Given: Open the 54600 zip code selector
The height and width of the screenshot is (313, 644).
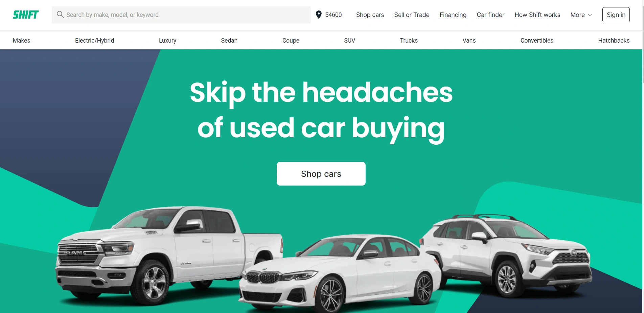Looking at the screenshot, I should (x=329, y=15).
